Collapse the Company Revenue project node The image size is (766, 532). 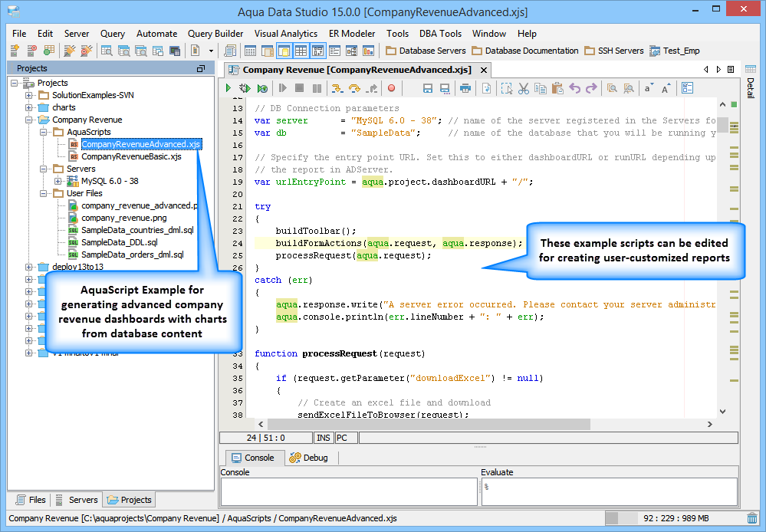point(29,120)
